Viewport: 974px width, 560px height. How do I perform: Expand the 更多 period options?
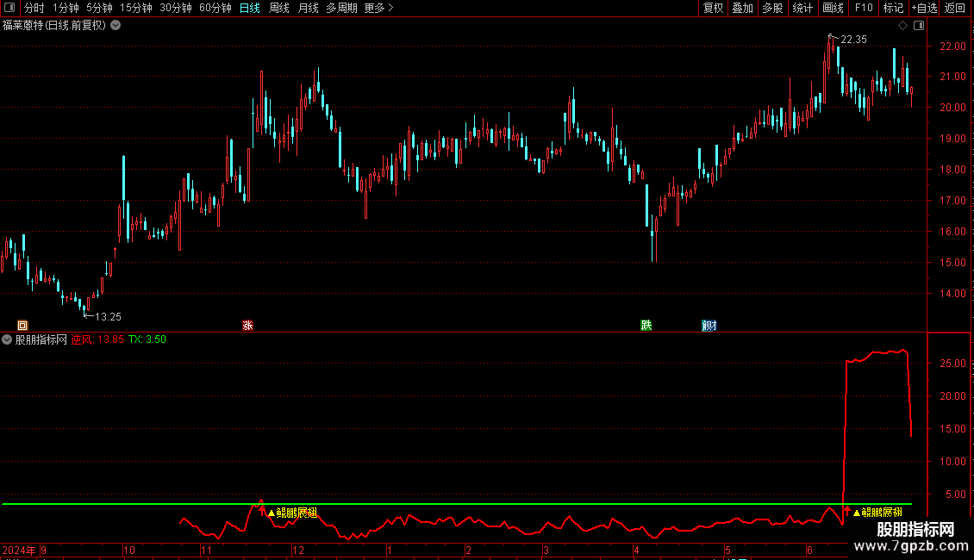coord(378,8)
